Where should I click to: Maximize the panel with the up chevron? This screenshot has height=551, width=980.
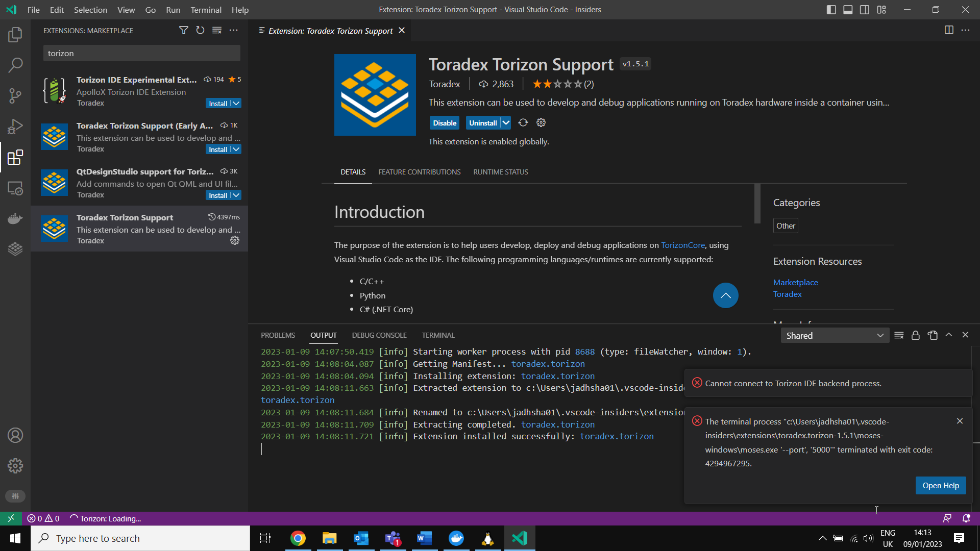(949, 335)
